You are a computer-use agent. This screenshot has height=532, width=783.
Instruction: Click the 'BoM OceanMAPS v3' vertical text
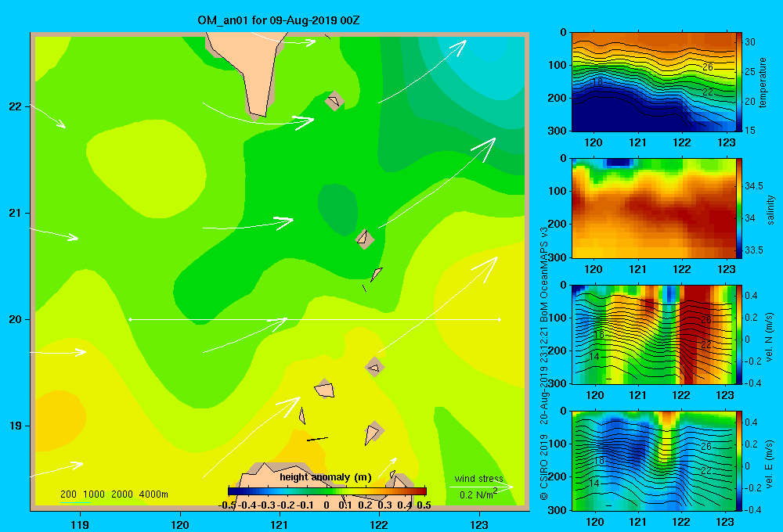(544, 274)
